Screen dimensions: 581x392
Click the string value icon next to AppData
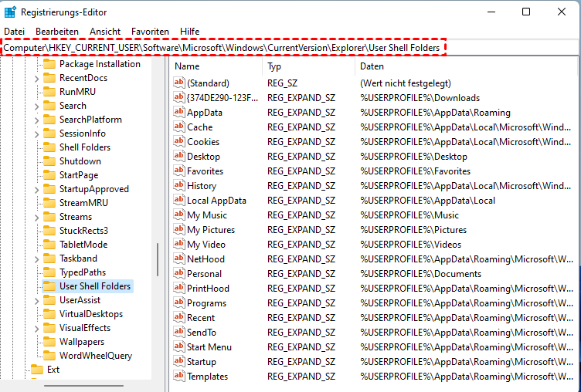click(x=180, y=113)
